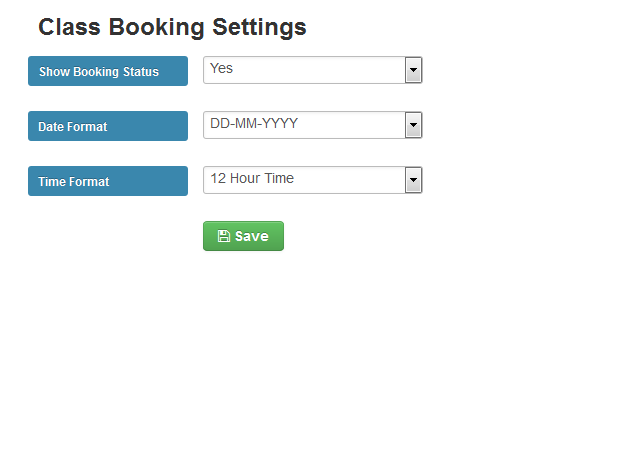The height and width of the screenshot is (458, 638).
Task: Click the 'DD-MM-YYYY' selected value
Action: (x=254, y=123)
